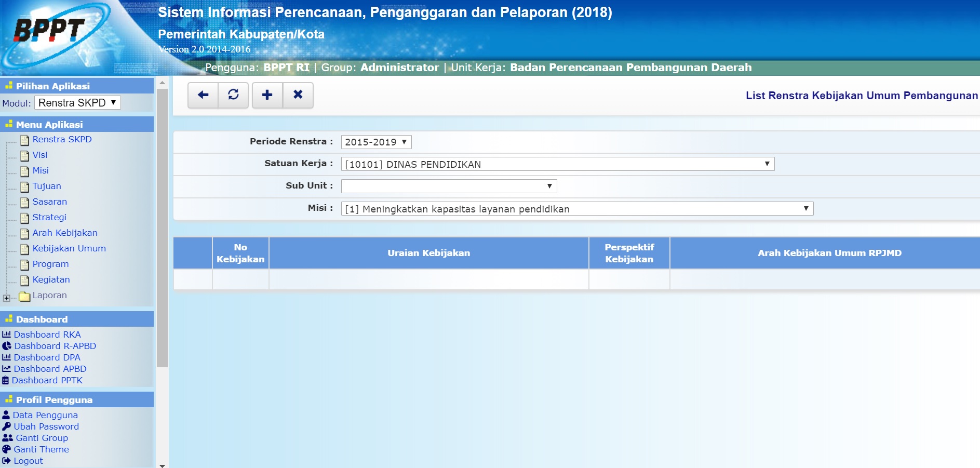Screen dimensions: 980x468
Task: Click the user icon beside Data Pengguna
Action: (5, 415)
